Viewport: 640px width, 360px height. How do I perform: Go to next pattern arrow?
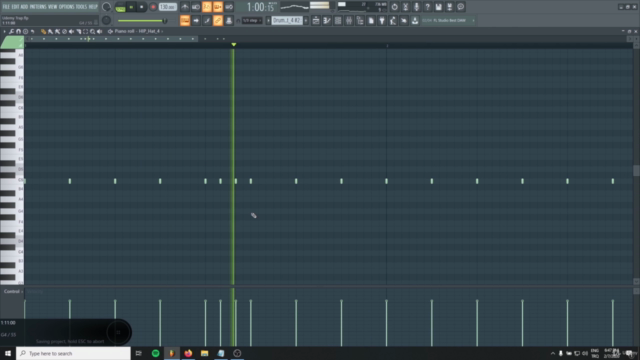(x=306, y=20)
